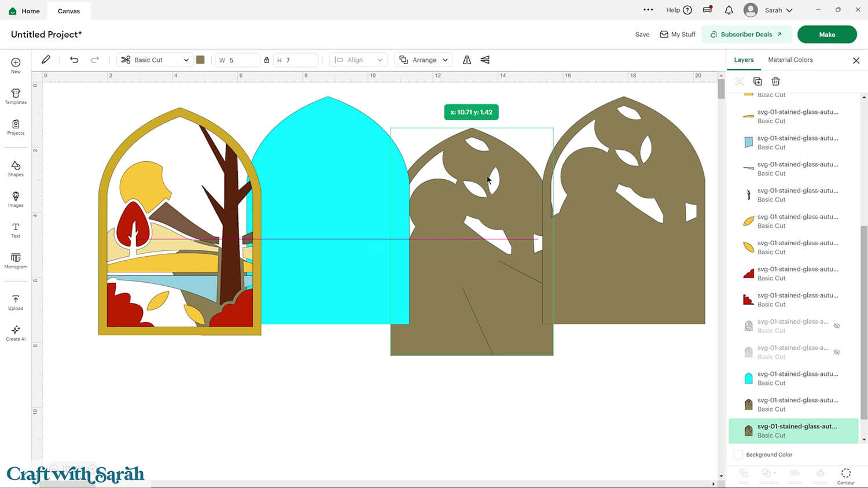Open the Images panel
This screenshot has height=488, width=868.
coord(15,198)
